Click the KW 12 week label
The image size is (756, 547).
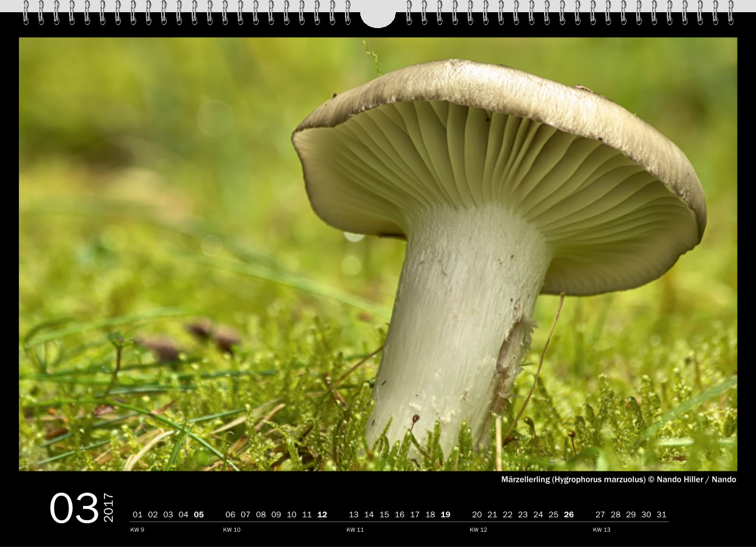point(478,530)
